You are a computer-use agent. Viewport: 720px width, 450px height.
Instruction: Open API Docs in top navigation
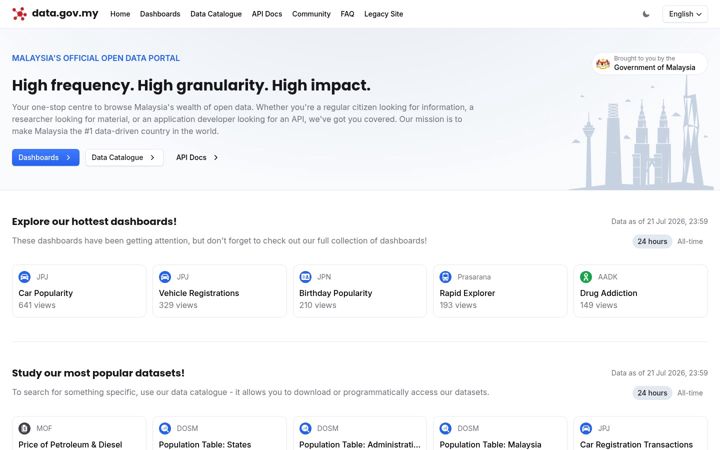267,14
